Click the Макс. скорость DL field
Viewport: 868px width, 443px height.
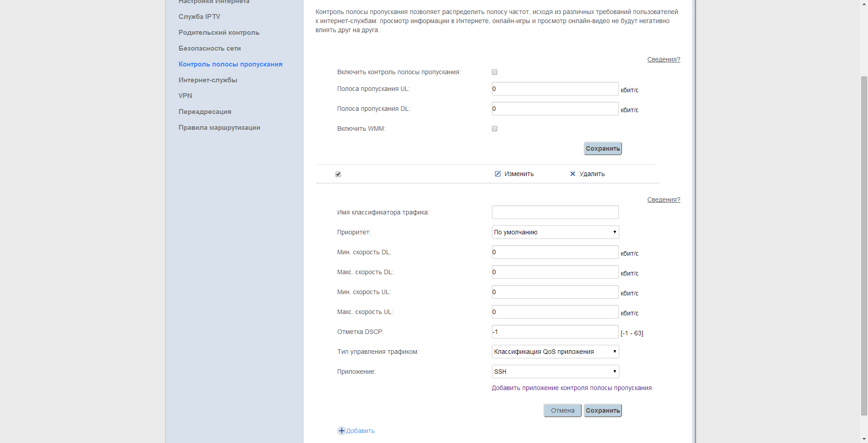[555, 272]
